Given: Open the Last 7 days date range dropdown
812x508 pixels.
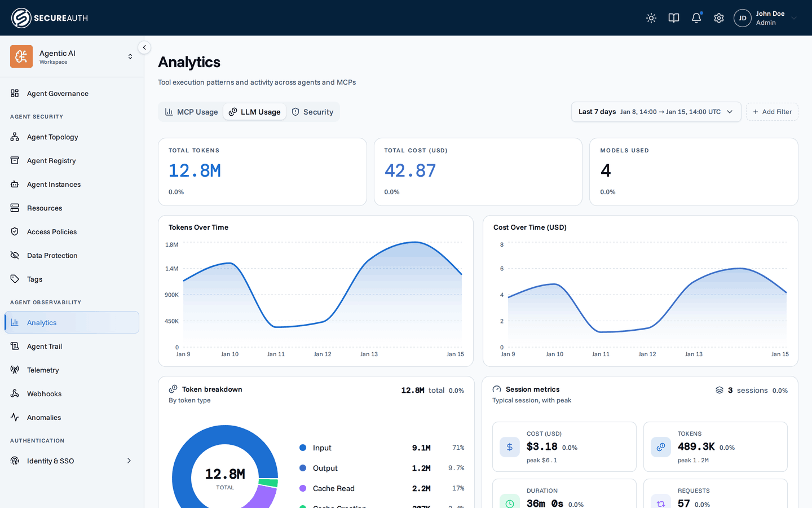Looking at the screenshot, I should (x=656, y=112).
